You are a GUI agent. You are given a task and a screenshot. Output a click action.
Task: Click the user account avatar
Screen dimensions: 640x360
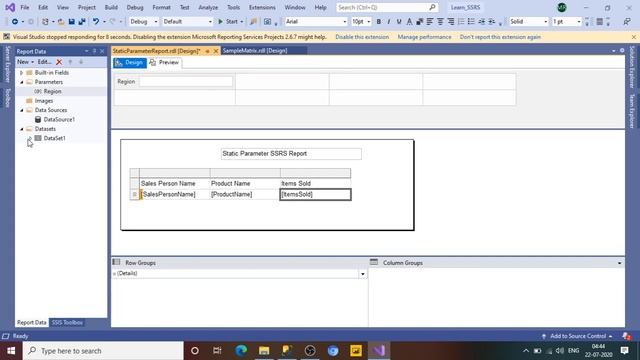[x=562, y=7]
